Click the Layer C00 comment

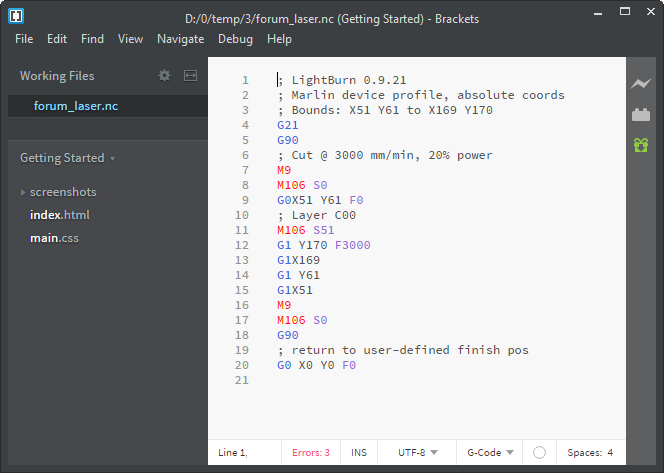[x=316, y=215]
